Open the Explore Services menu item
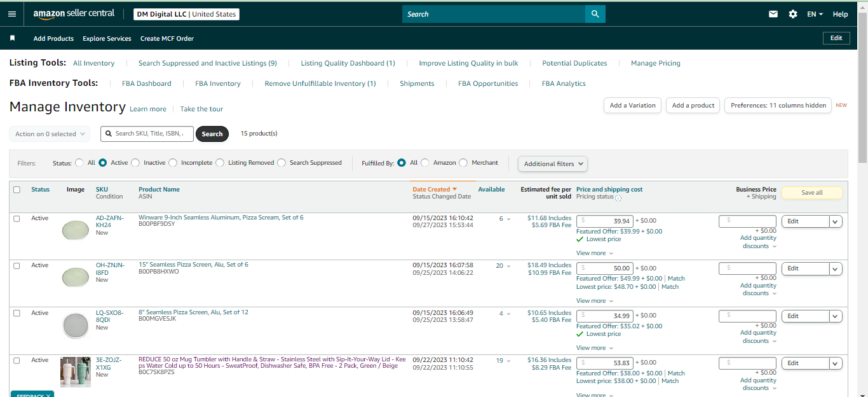Viewport: 868px width, 397px height. click(x=107, y=38)
